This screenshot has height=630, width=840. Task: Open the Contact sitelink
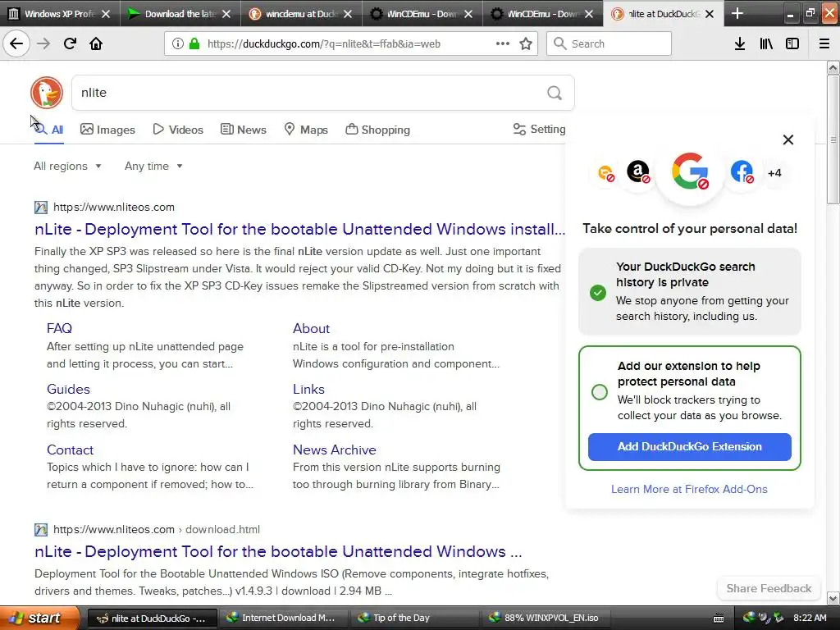pos(70,450)
